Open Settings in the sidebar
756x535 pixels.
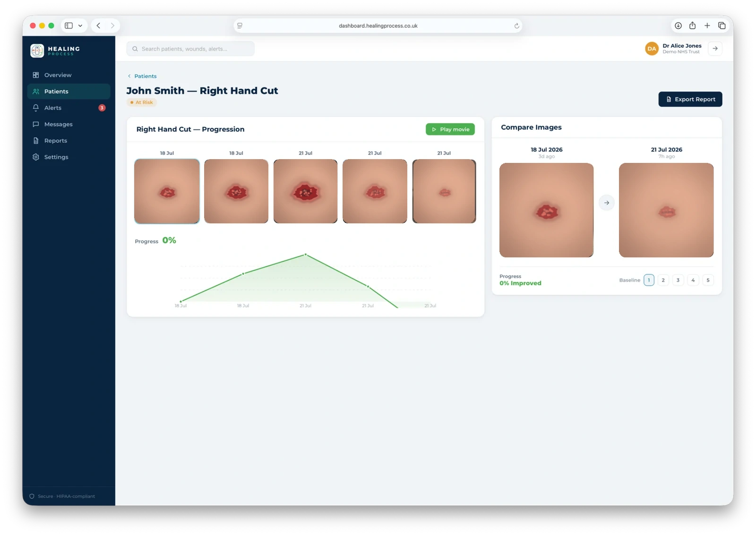click(69, 157)
